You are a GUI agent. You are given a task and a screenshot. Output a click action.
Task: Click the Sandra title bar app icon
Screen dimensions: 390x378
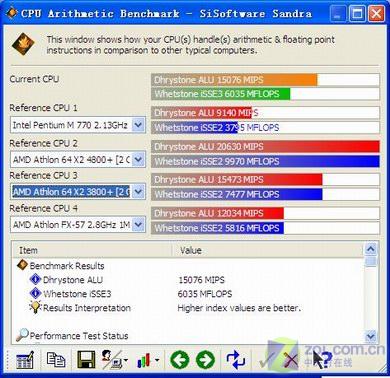pyautogui.click(x=12, y=13)
